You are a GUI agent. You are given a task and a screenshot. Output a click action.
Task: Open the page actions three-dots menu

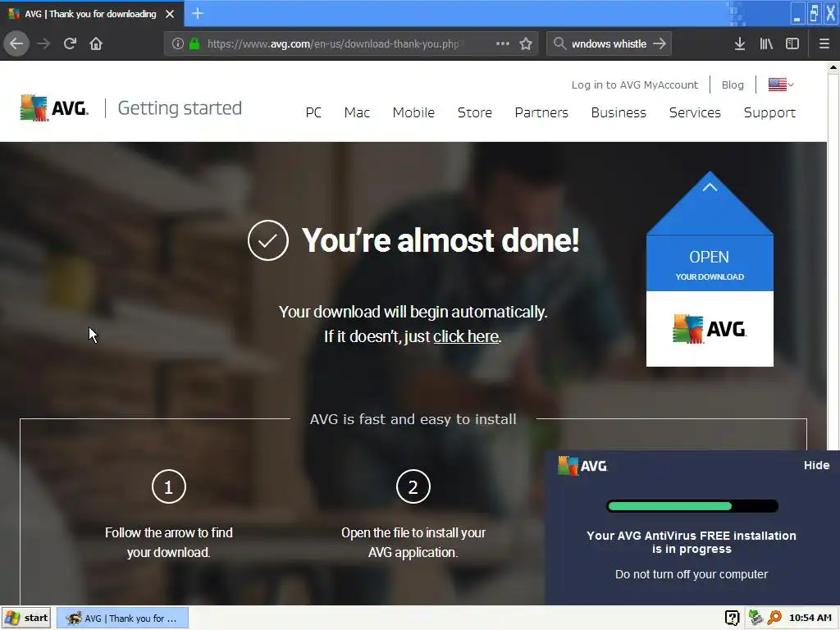503,43
